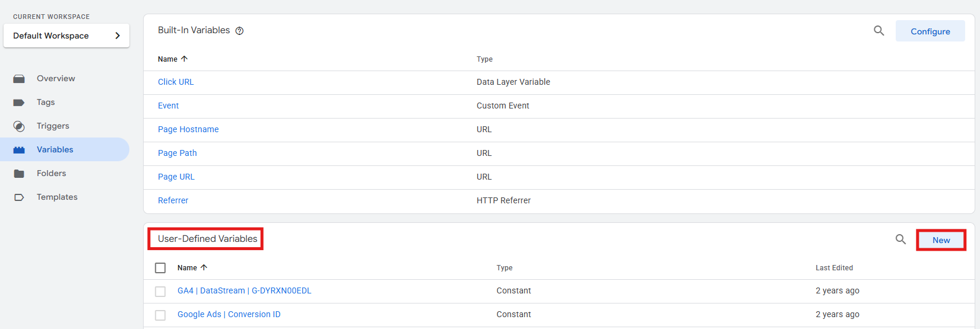Click the Current Workspace label
980x329 pixels.
click(x=51, y=17)
